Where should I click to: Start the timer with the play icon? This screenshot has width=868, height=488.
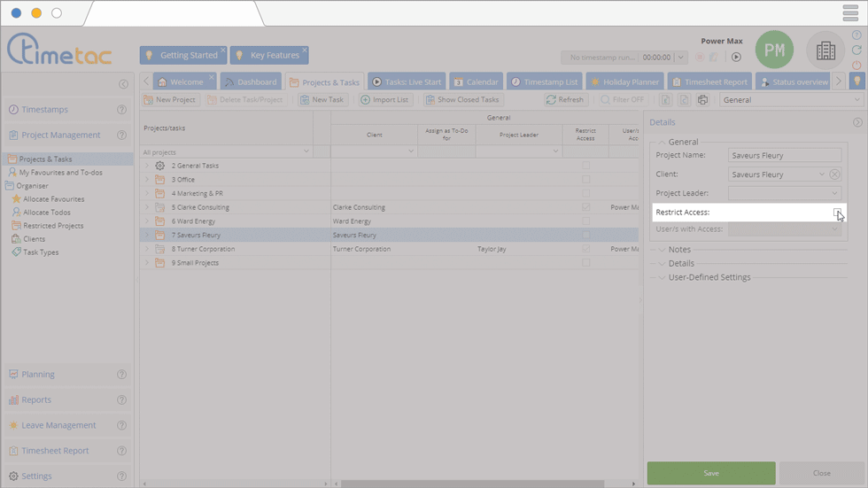pos(736,58)
